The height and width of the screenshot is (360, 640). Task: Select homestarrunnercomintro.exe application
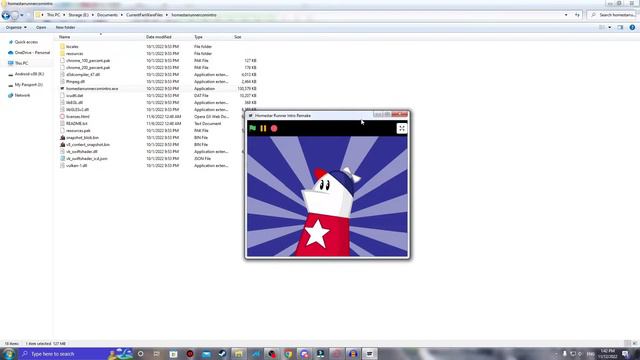92,89
